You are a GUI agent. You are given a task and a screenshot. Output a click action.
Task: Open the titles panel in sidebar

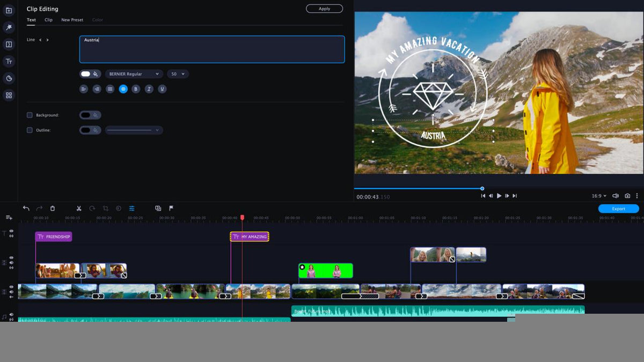pyautogui.click(x=9, y=61)
